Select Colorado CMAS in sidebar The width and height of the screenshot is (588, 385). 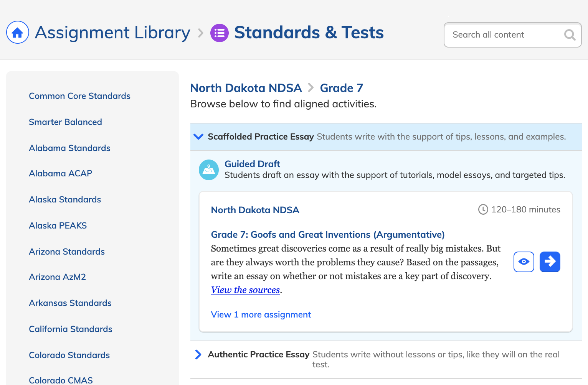(x=61, y=380)
